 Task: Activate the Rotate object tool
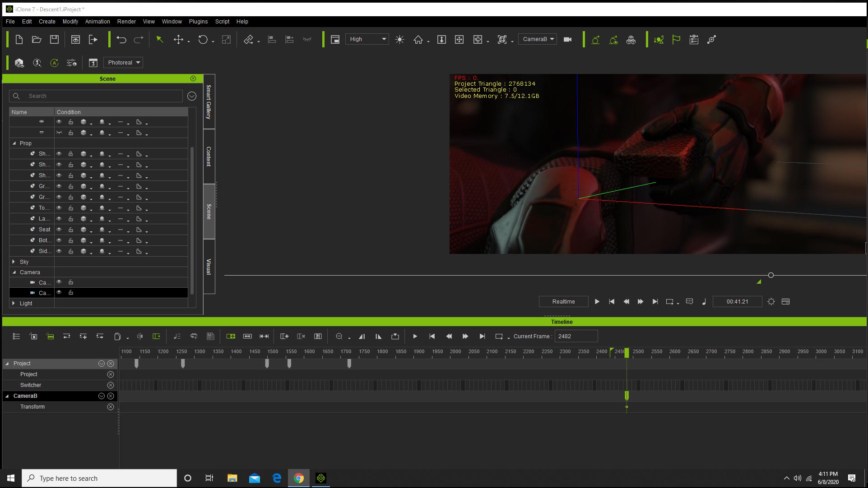click(x=203, y=40)
